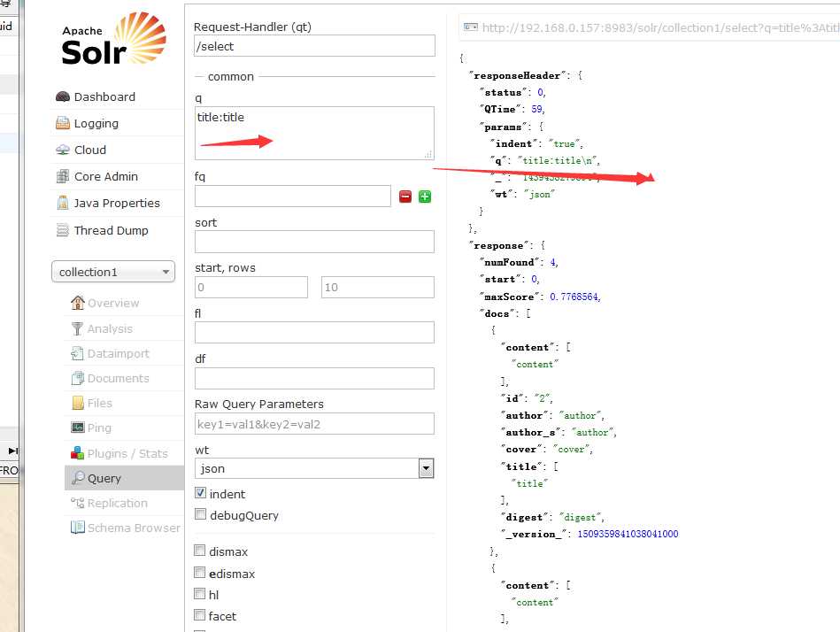Uncheck the indent checkbox

pyautogui.click(x=200, y=493)
